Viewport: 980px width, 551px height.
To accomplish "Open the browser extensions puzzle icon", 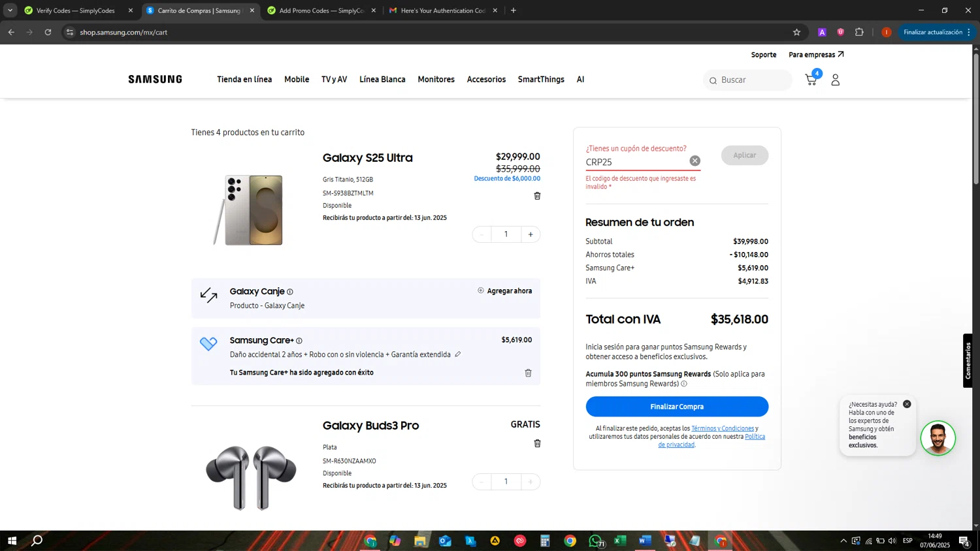I will (859, 32).
